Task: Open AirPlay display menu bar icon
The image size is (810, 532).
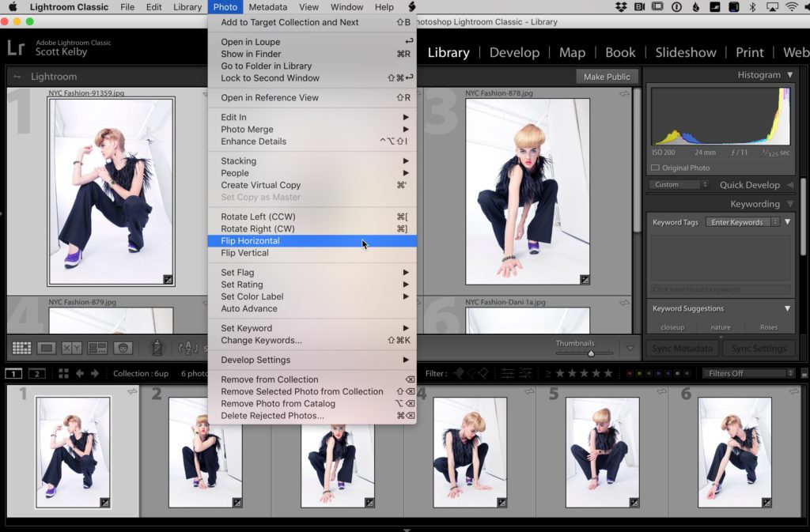Action: coord(772,6)
